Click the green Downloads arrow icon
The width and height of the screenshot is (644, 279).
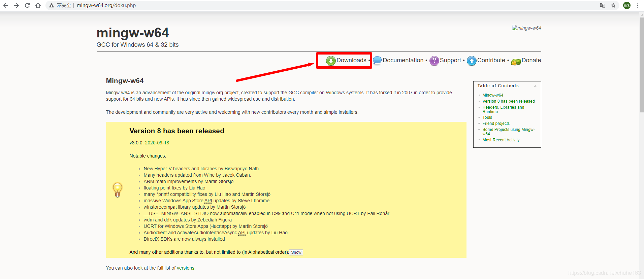[x=331, y=61]
